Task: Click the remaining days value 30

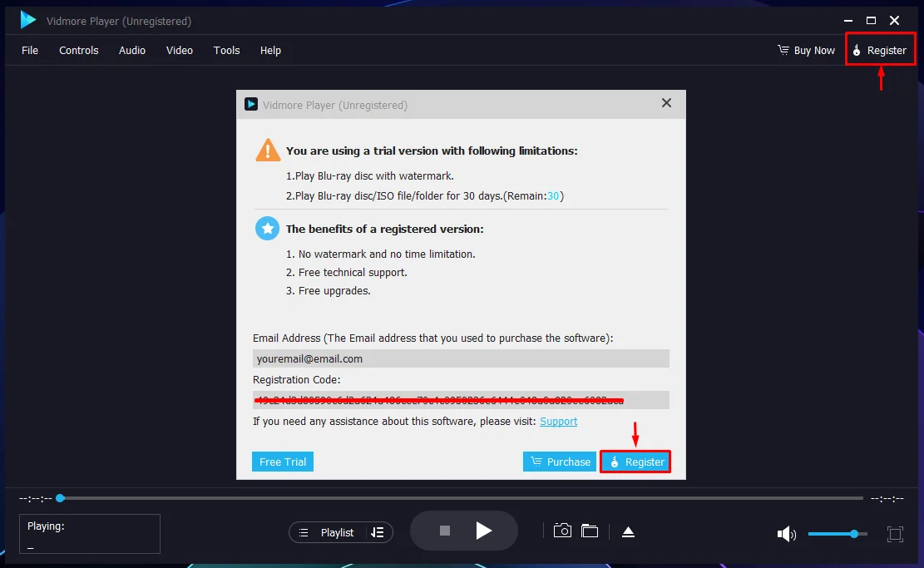Action: (553, 195)
